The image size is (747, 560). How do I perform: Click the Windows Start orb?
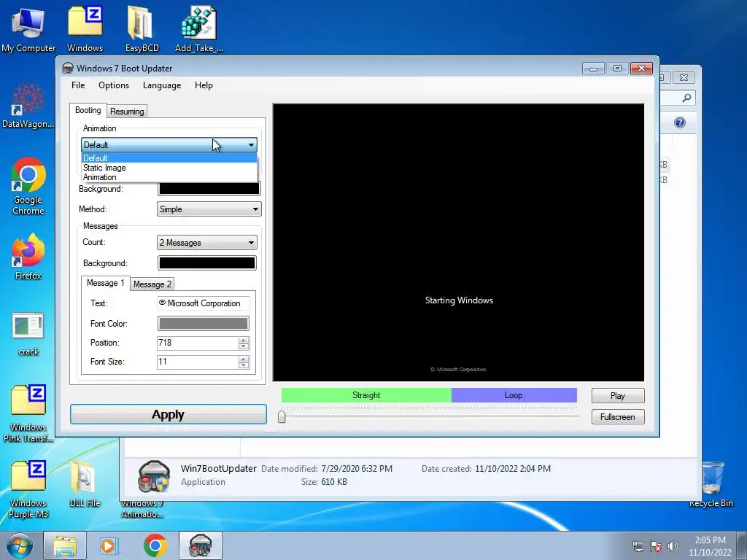click(x=20, y=545)
